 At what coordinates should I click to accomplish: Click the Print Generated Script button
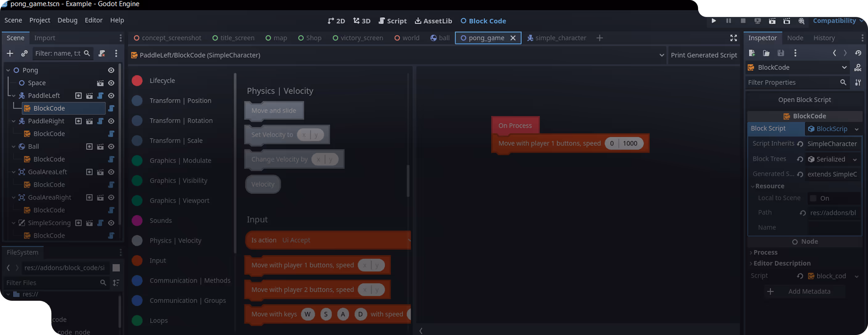704,55
